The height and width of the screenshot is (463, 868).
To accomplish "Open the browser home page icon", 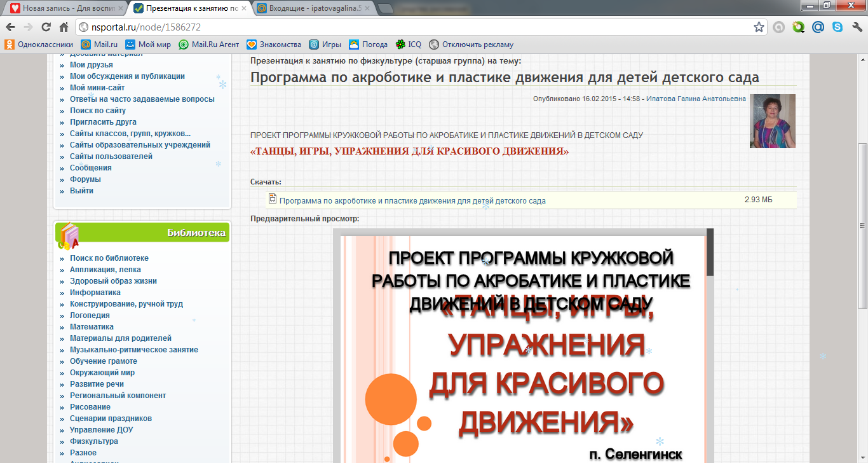I will pyautogui.click(x=64, y=27).
